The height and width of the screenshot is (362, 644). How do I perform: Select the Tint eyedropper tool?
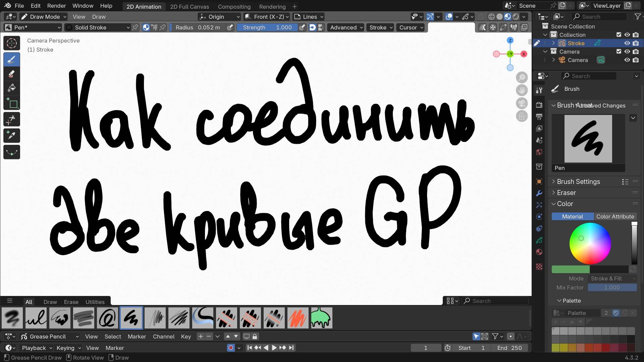(x=11, y=135)
